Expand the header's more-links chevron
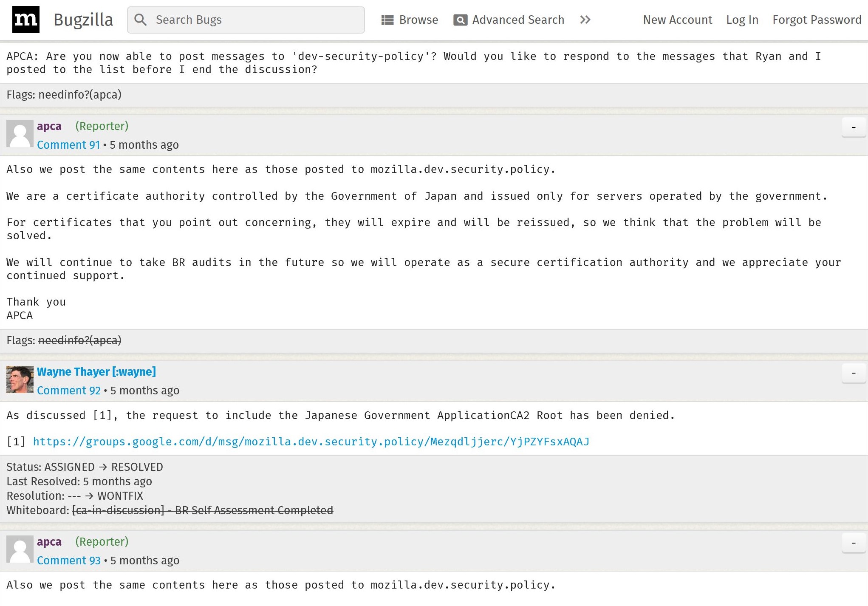 coord(585,20)
